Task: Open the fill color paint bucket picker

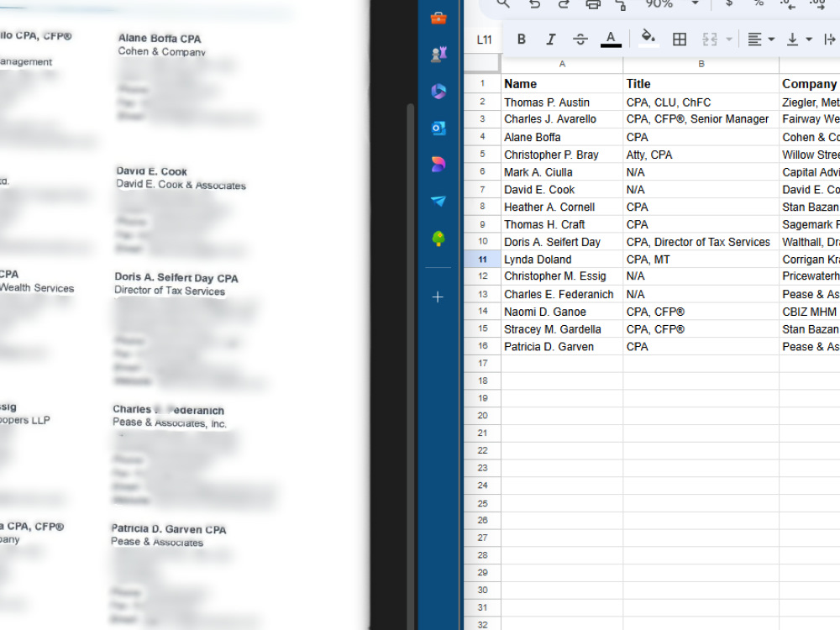Action: [x=648, y=38]
